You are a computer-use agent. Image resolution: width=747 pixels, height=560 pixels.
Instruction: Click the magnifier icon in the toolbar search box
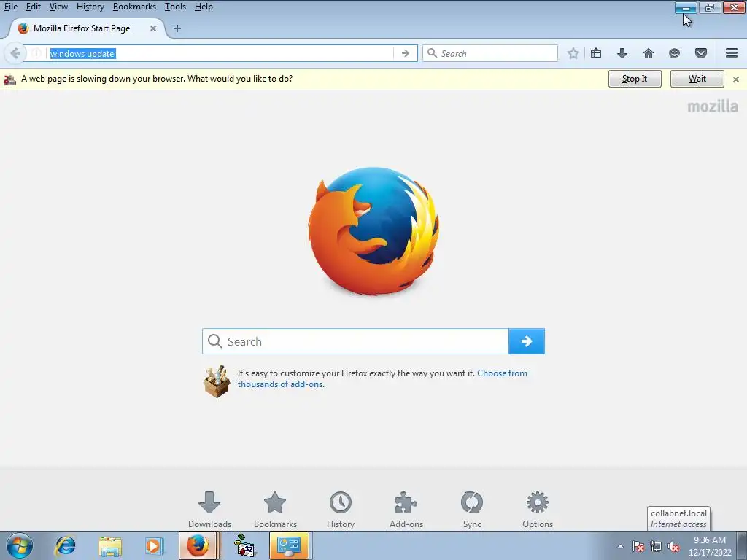pos(432,53)
